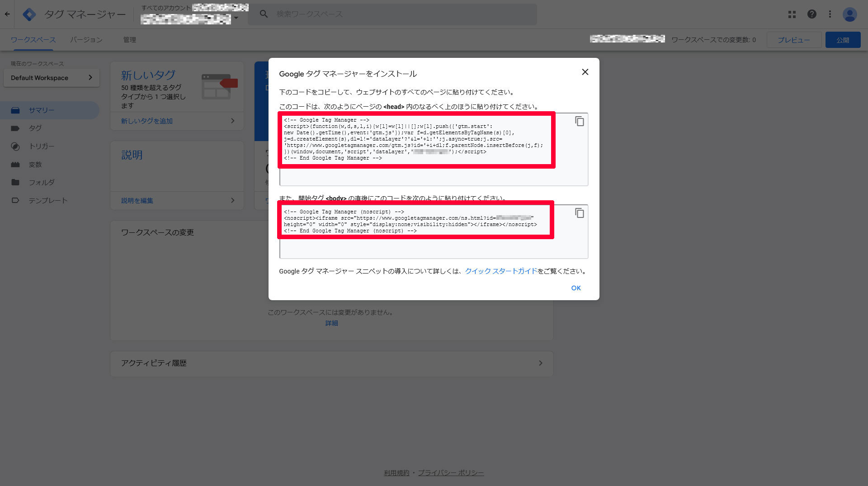Click chevron next to 新しいタグを追加
868x486 pixels.
click(x=233, y=121)
